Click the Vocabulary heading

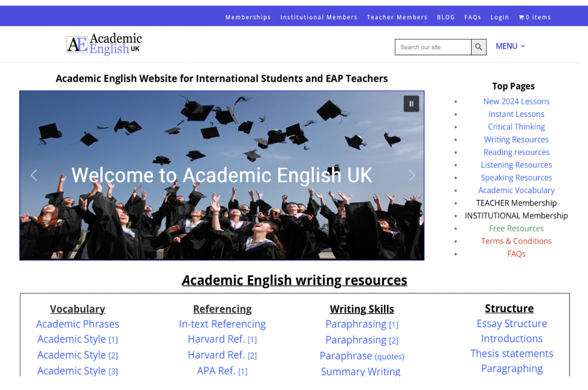pyautogui.click(x=77, y=309)
